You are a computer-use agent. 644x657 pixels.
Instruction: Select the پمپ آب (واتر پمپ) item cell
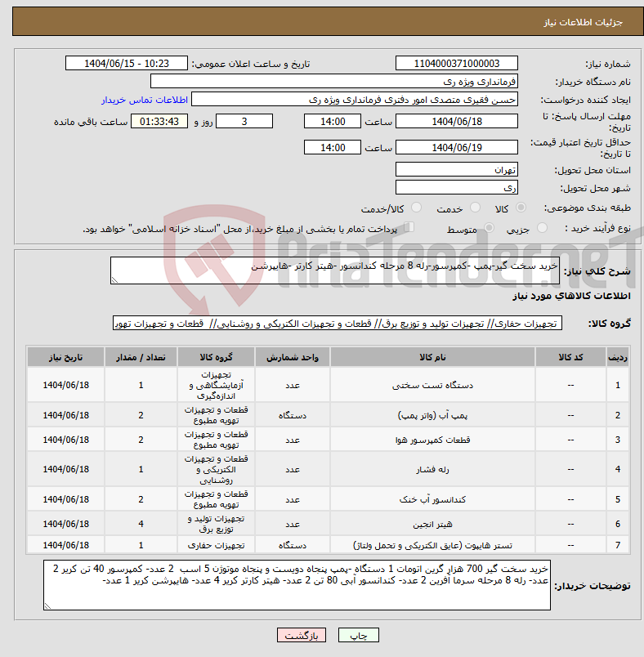pos(432,415)
